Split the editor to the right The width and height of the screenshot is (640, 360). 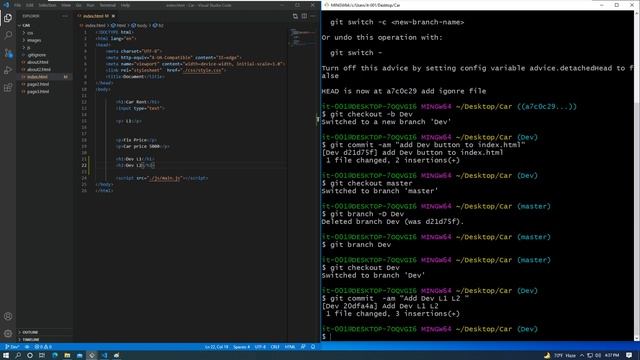304,16
